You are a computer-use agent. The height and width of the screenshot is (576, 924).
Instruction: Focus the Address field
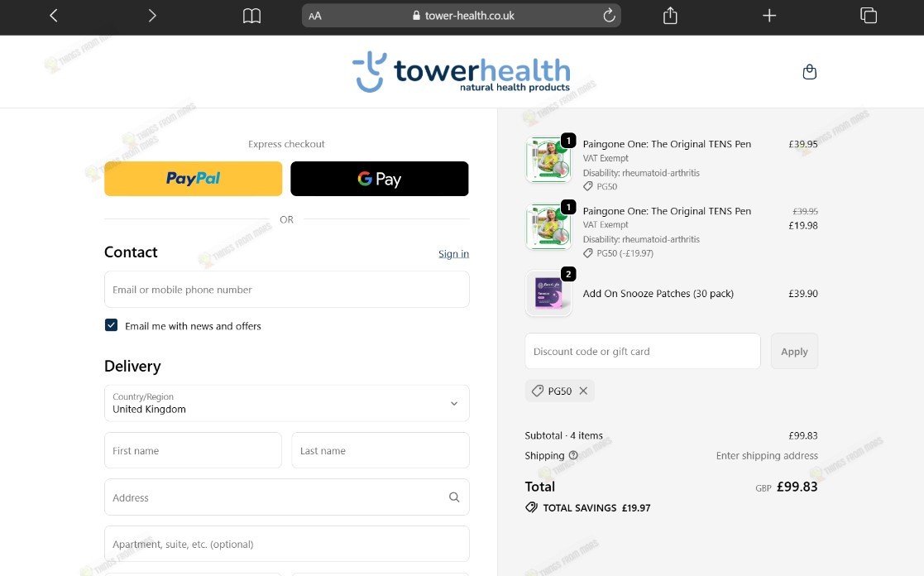click(x=287, y=497)
